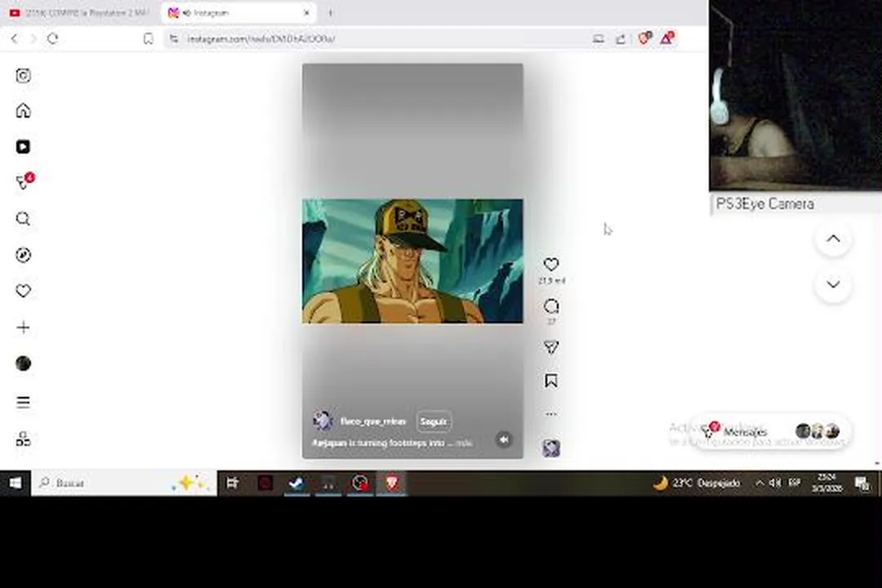
Task: Click the Instagram logo in the sidebar
Action: tap(23, 76)
